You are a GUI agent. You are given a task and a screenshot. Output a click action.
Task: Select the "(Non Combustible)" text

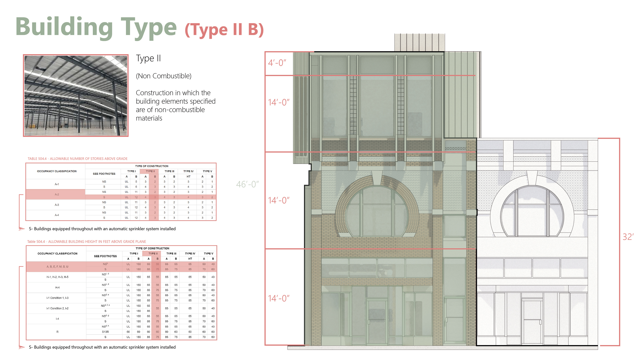click(164, 76)
